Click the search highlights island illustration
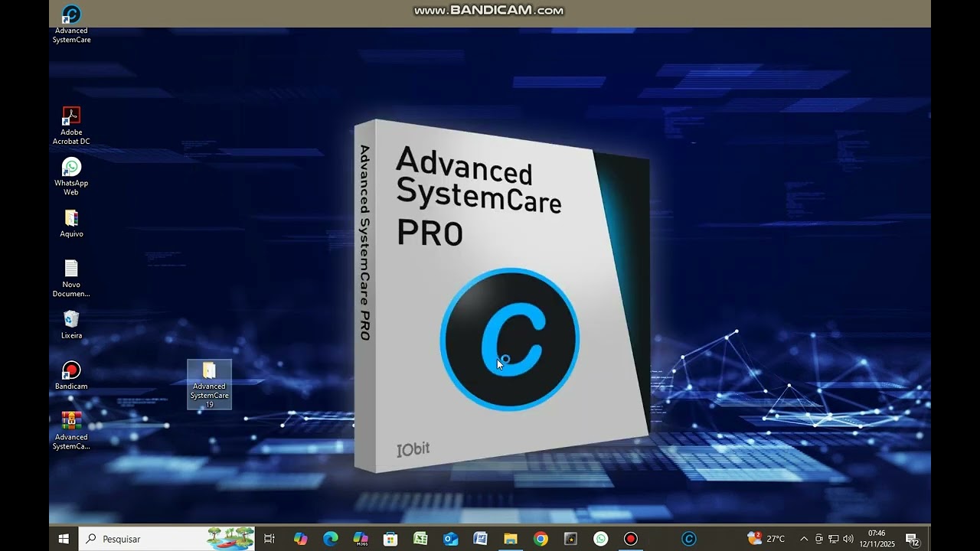980x551 pixels. [x=230, y=539]
